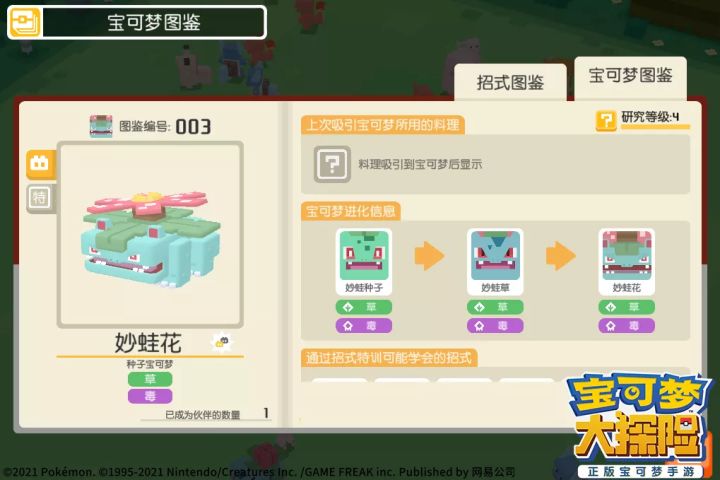Click the poison type badge under 妙蛙草
This screenshot has width=720, height=480.
pyautogui.click(x=495, y=326)
